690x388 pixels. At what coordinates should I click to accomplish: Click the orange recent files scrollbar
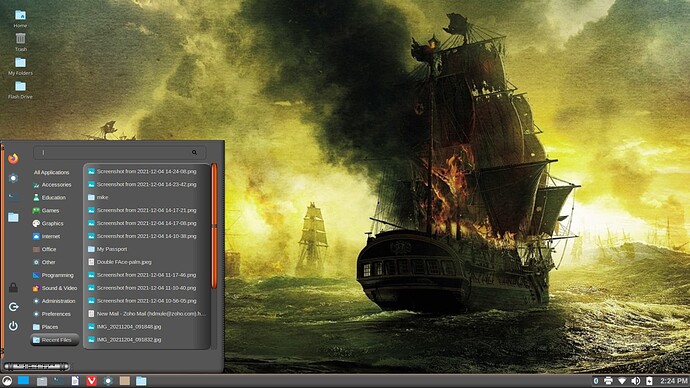pyautogui.click(x=214, y=226)
